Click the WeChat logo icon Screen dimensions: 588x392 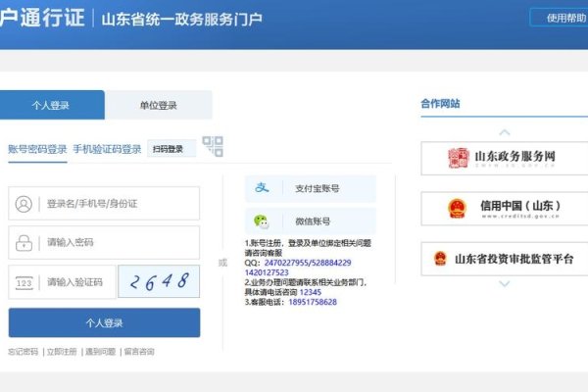262,221
